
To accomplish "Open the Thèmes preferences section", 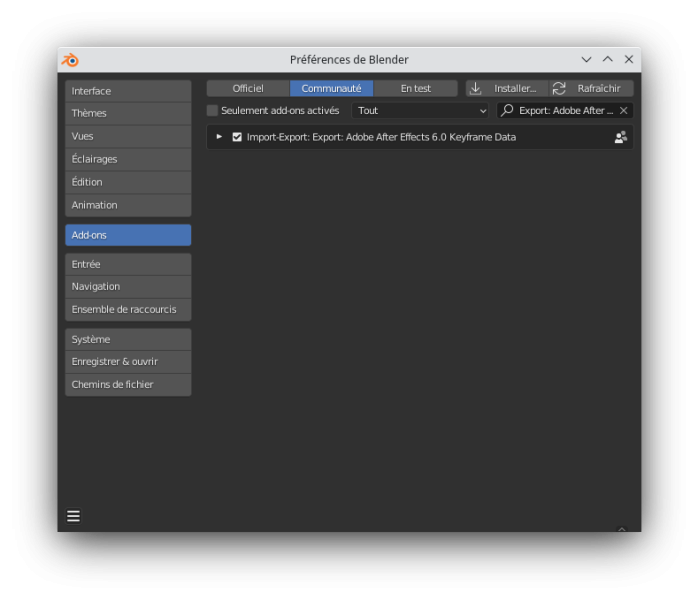I will [128, 113].
